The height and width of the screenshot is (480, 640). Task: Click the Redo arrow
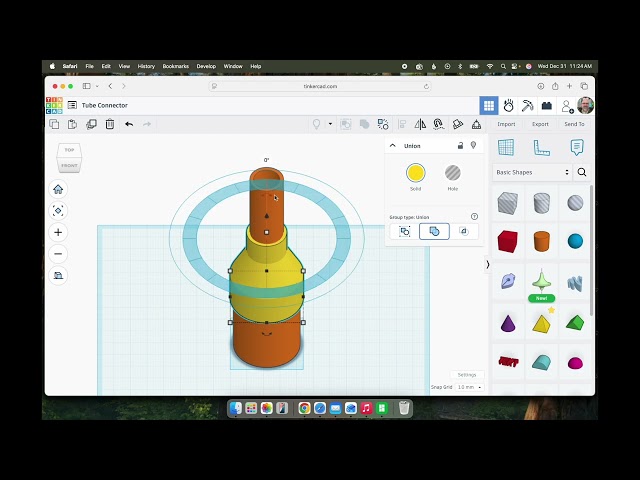coord(147,124)
